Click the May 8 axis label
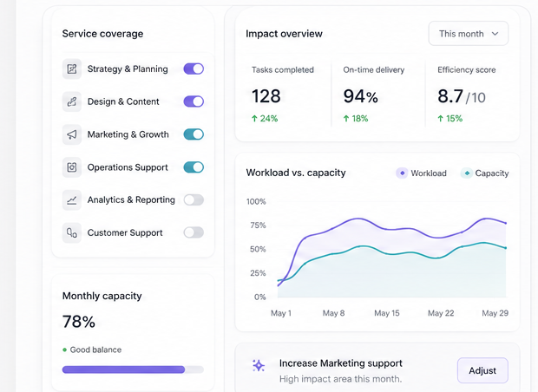Screen dimensions: 538x392 coord(333,313)
